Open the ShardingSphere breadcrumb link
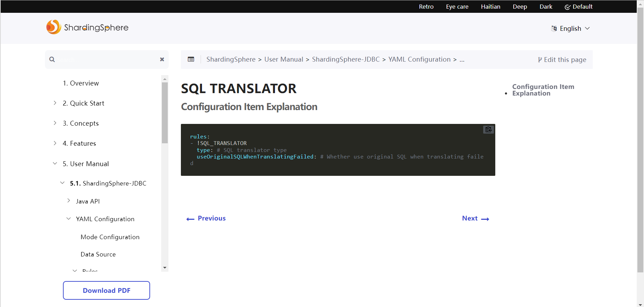 [x=231, y=59]
